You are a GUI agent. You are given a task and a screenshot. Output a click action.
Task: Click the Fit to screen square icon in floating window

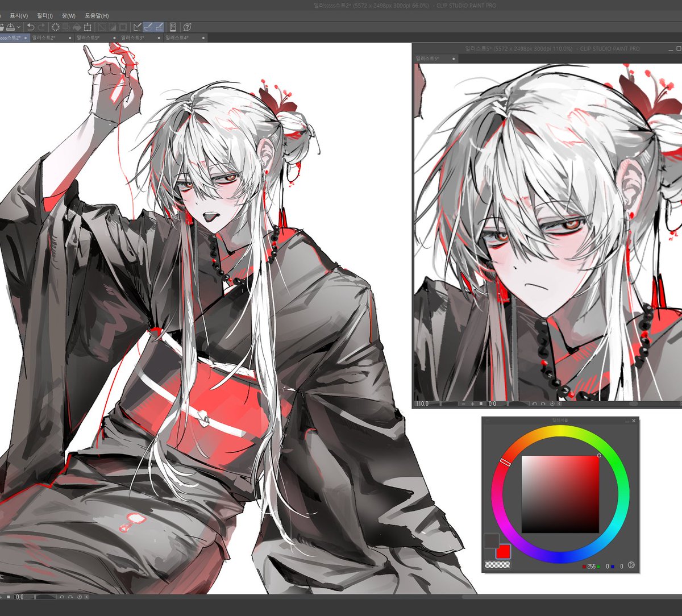(481, 403)
